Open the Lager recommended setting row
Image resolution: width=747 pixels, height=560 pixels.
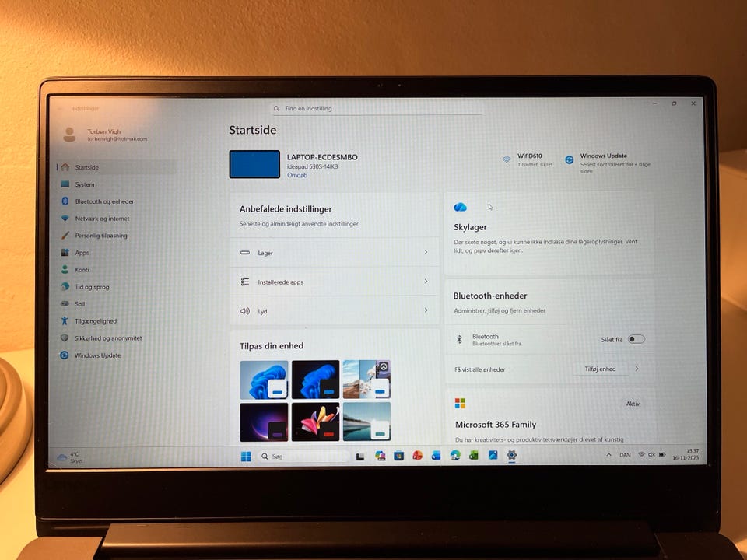coord(335,252)
